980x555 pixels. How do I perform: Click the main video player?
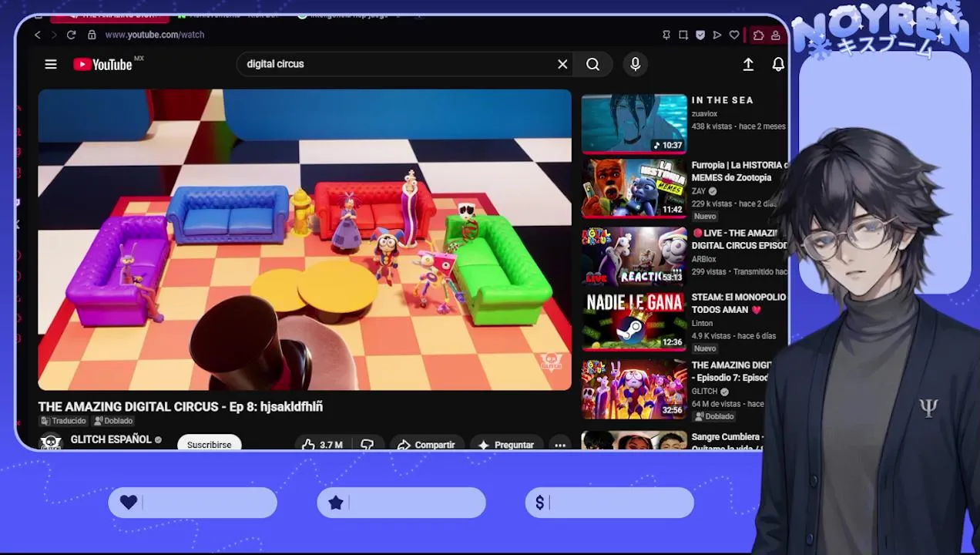305,240
